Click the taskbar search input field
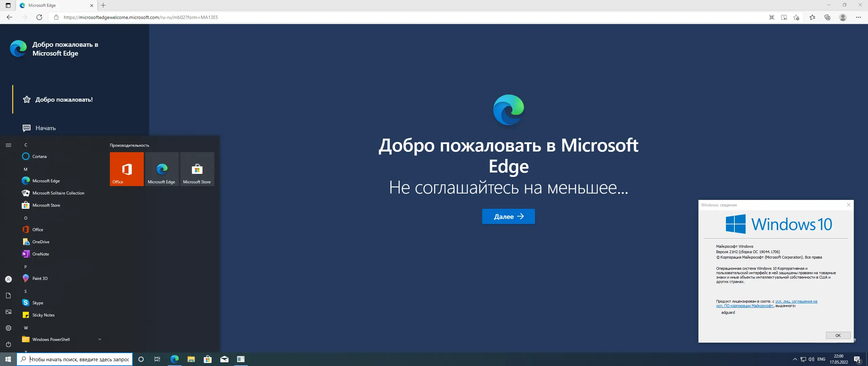This screenshot has width=868, height=366. pos(79,359)
